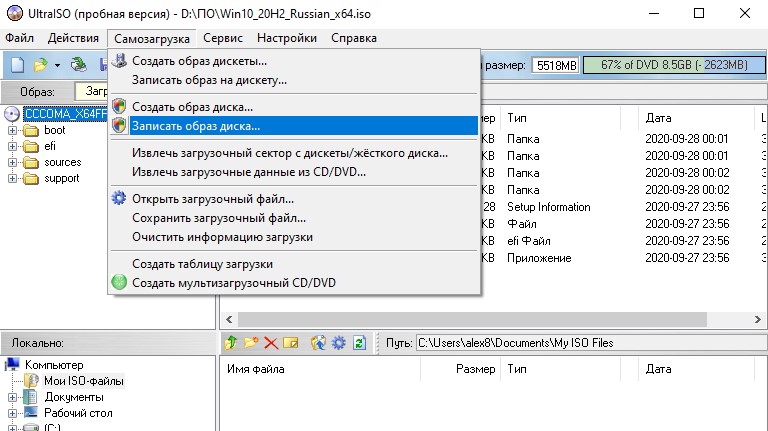Screen dimensions: 768x431
Task: Choose 'Очистить информацию загрузки'
Action: click(294, 237)
